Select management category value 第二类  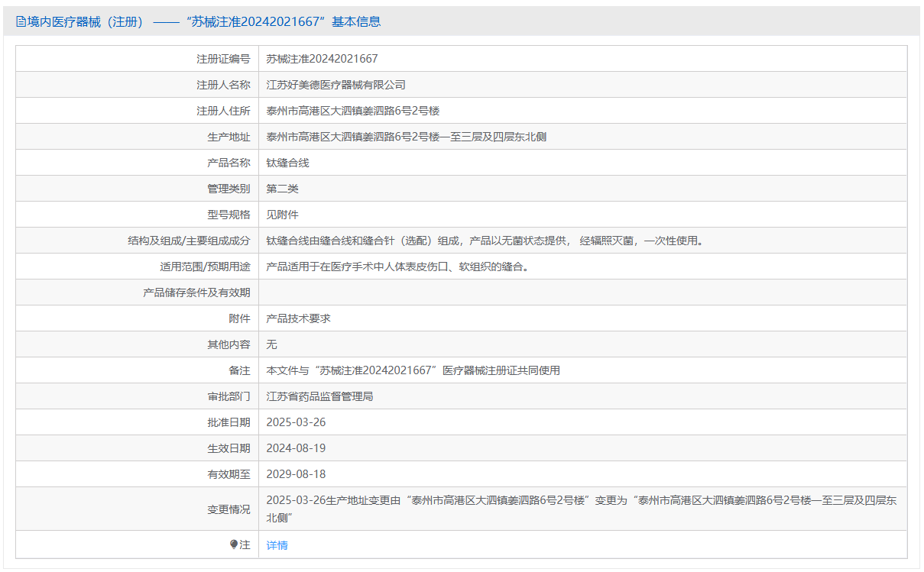pos(282,189)
